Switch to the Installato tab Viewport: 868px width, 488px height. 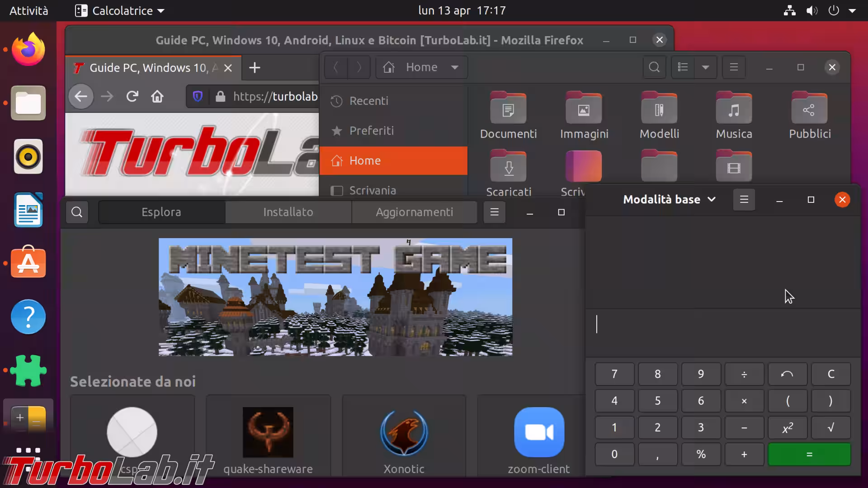tap(288, 212)
